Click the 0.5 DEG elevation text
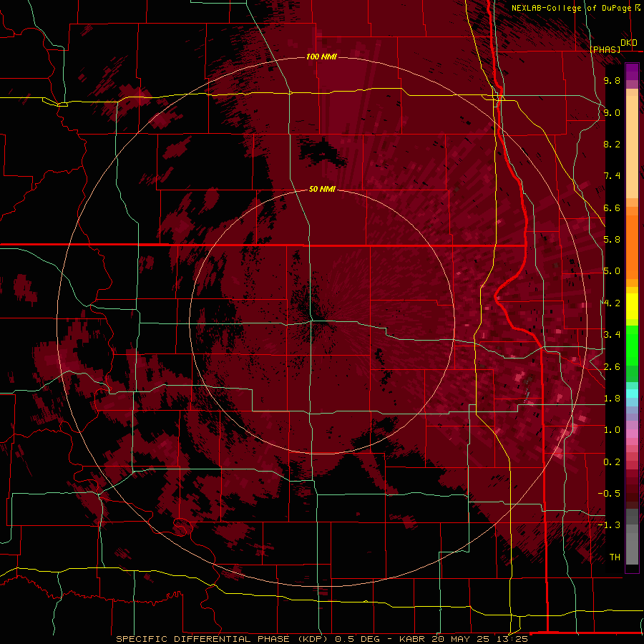 (357, 639)
